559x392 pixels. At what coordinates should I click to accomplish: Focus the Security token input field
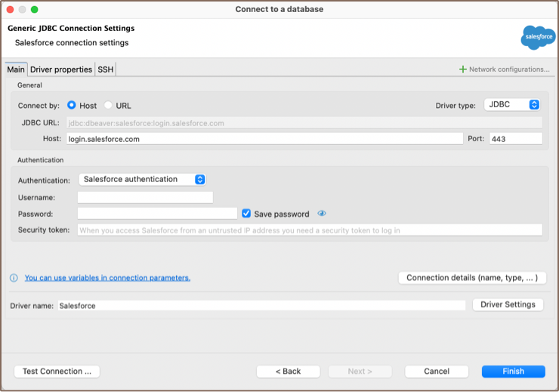(x=310, y=230)
